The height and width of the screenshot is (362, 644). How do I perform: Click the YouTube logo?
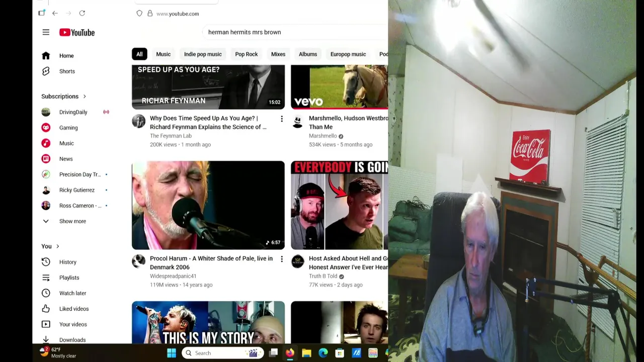pos(77,32)
